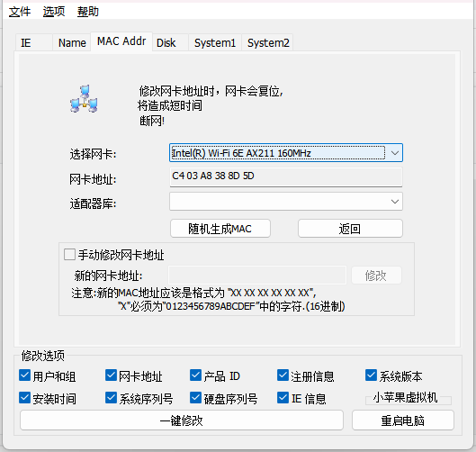This screenshot has width=476, height=452.
Task: Click the 返回 button
Action: tap(350, 229)
